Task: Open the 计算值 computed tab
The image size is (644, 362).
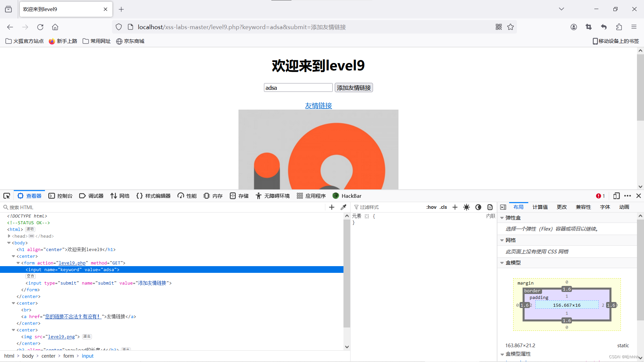Action: point(540,207)
